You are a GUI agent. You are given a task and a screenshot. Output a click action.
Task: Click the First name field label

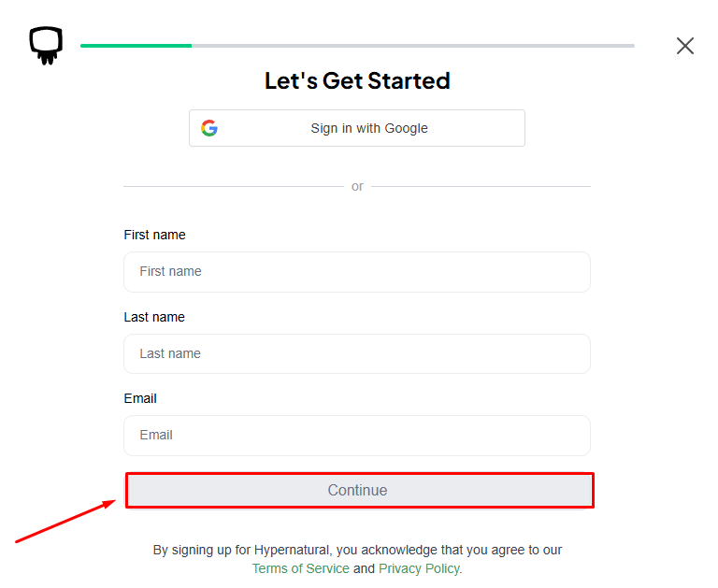tap(154, 235)
